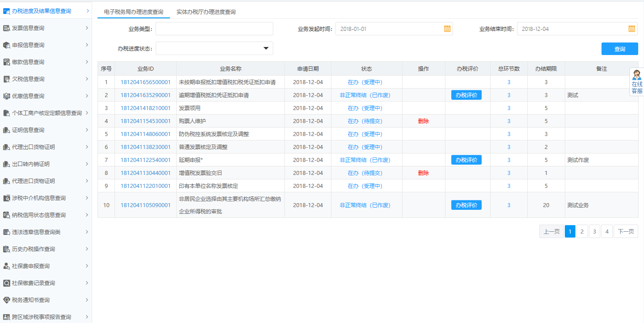Click the 查询 search button

(x=619, y=49)
